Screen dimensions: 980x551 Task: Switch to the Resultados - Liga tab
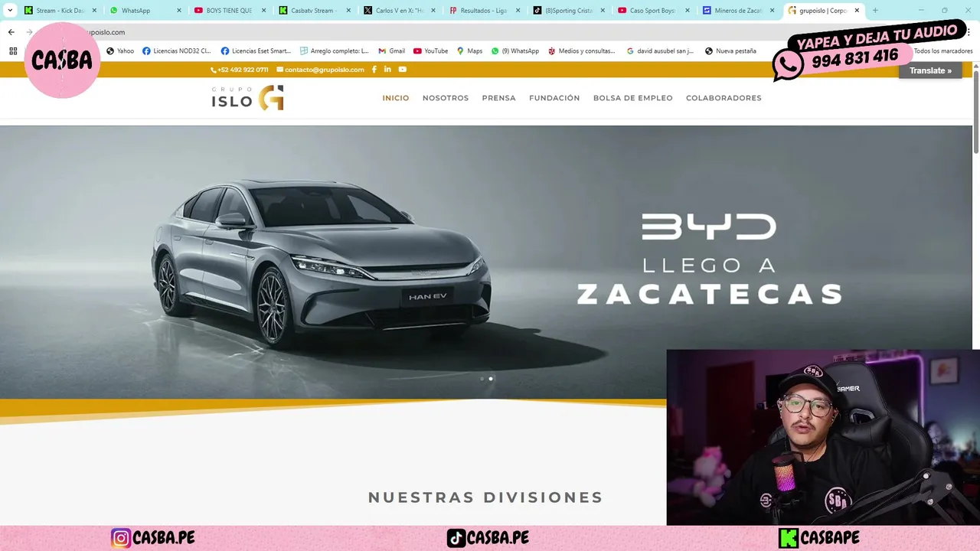click(483, 11)
